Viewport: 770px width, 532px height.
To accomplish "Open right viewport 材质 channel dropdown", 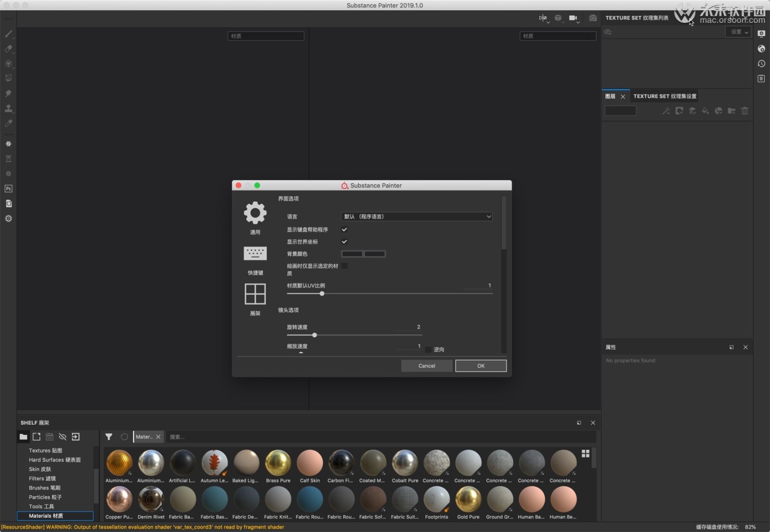I will tap(558, 36).
